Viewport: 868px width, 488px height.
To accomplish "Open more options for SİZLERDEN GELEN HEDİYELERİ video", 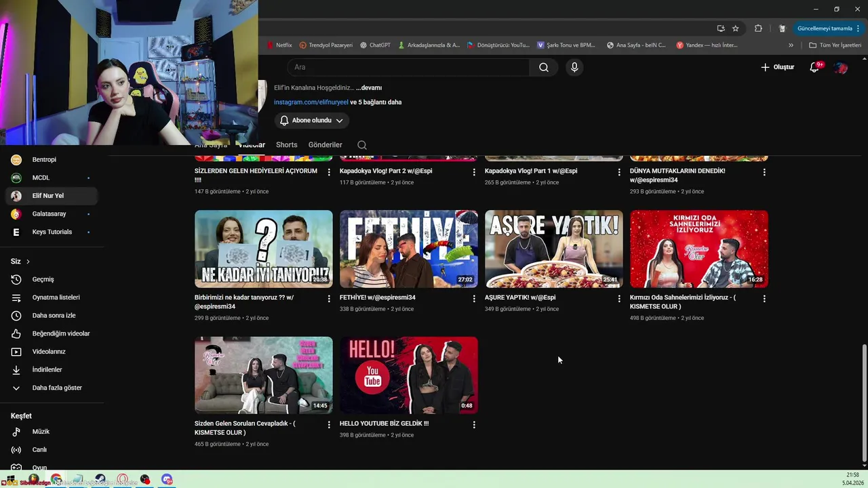I will (329, 172).
